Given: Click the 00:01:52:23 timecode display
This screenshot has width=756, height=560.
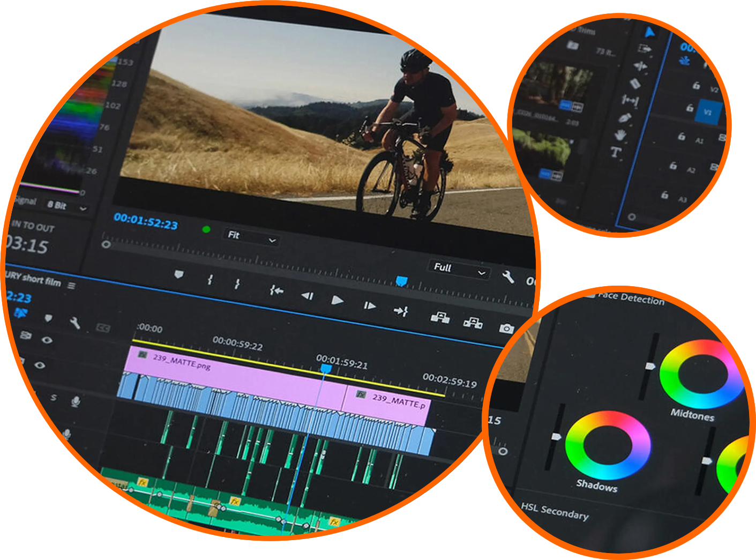Looking at the screenshot, I should coord(146,221).
